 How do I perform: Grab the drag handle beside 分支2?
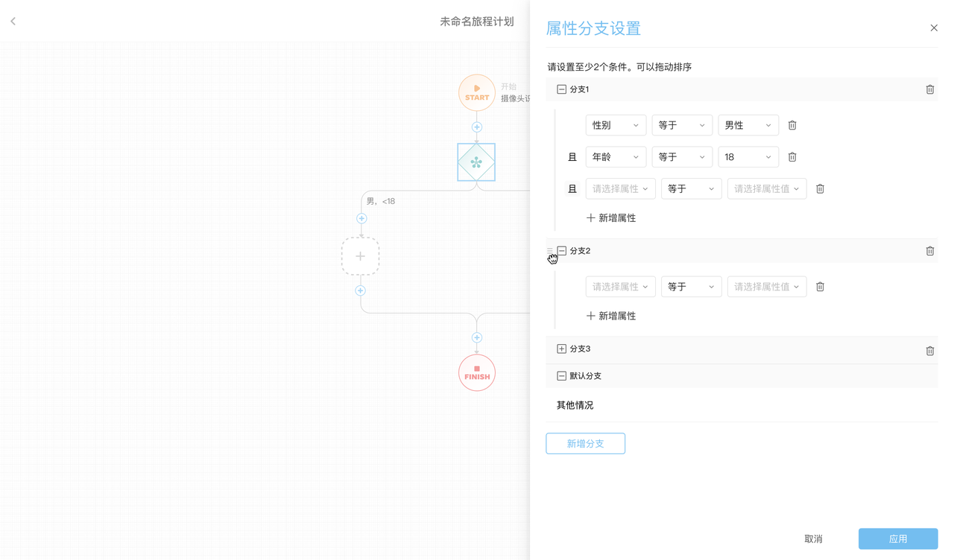(550, 251)
